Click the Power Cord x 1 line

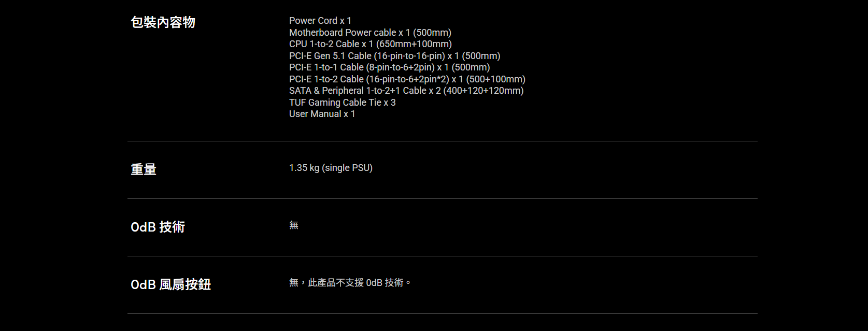[320, 21]
